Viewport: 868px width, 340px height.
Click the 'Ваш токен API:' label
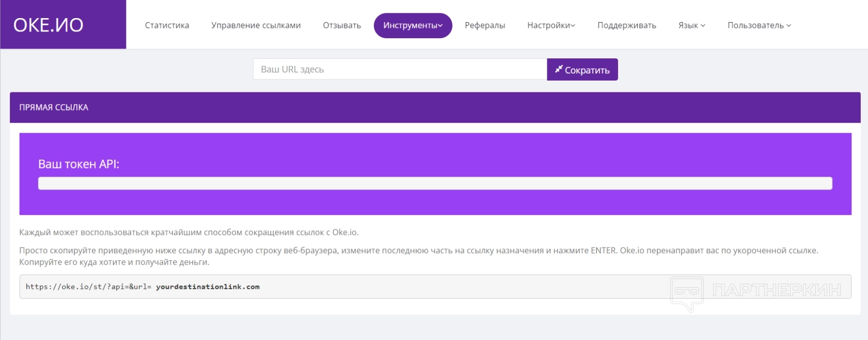point(78,164)
